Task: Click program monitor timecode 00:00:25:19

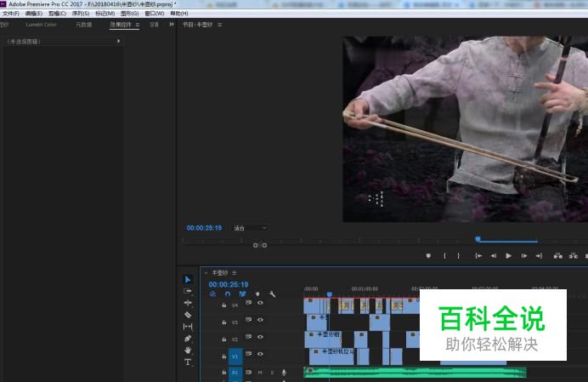Action: [x=204, y=228]
